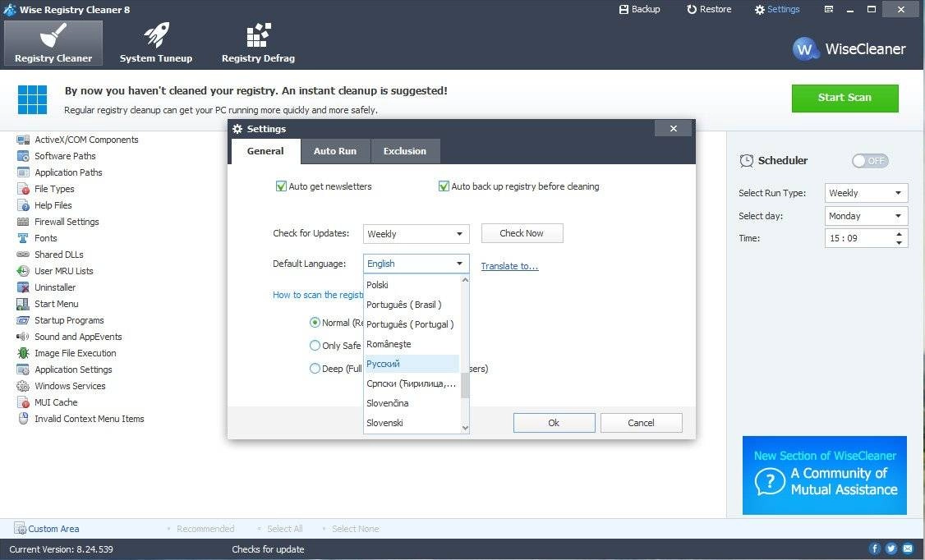The height and width of the screenshot is (560, 925).
Task: Toggle Auto get newsletters checkbox
Action: [x=282, y=186]
